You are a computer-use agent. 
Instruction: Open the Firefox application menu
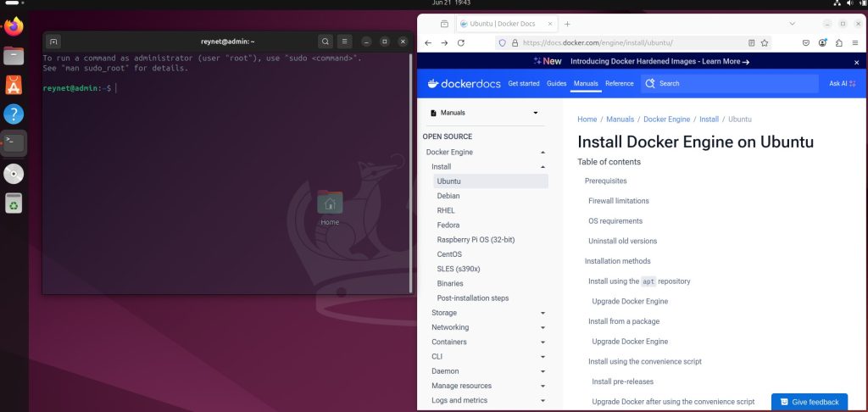856,42
